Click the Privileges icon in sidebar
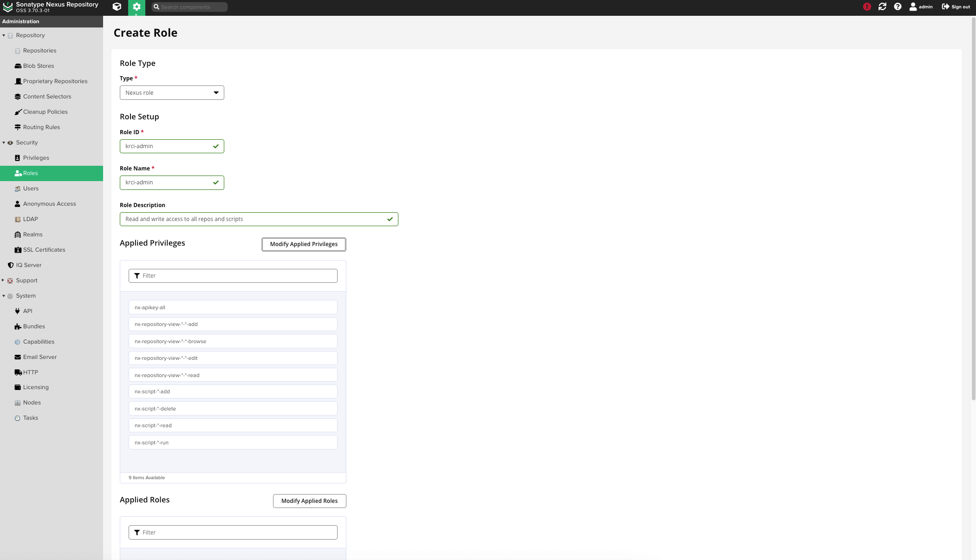 (x=18, y=157)
